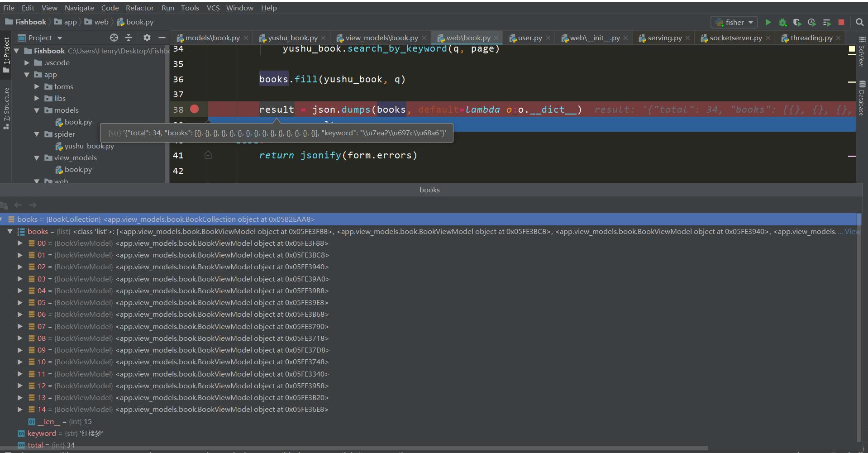Click the app breadcrumb segment
The image size is (868, 453).
point(65,22)
